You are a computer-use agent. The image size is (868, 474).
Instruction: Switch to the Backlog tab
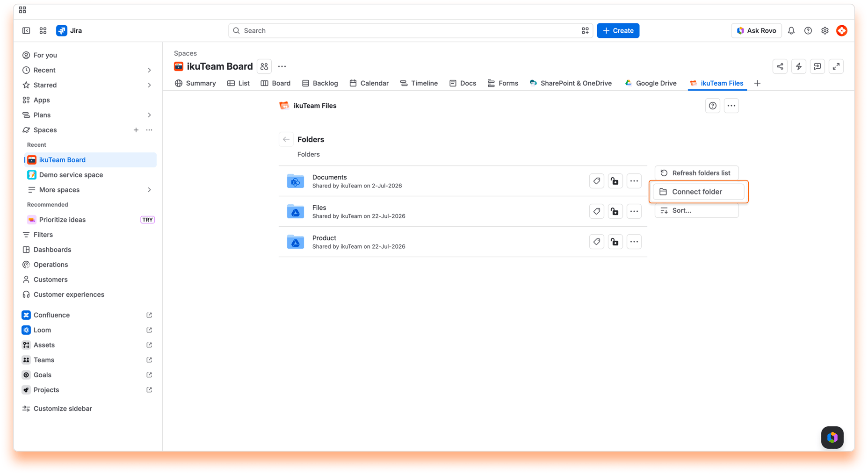(320, 83)
